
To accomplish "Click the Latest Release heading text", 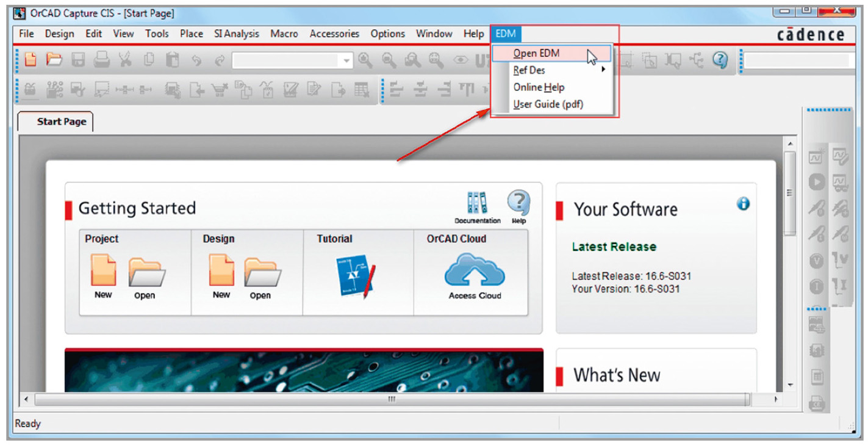I will 614,247.
